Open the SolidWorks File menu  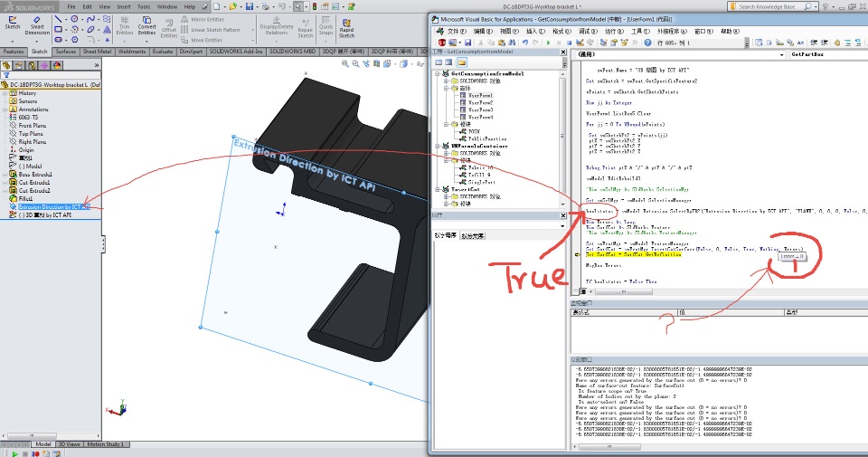tap(71, 7)
